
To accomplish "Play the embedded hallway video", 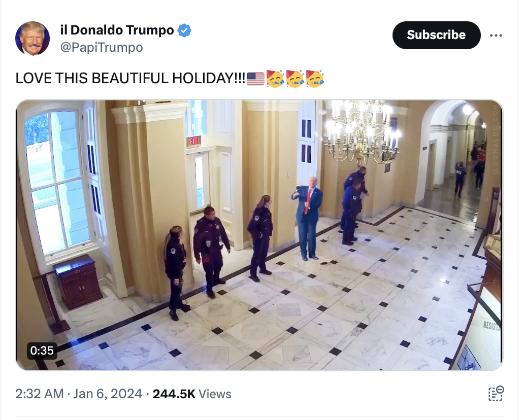I will pos(259,235).
